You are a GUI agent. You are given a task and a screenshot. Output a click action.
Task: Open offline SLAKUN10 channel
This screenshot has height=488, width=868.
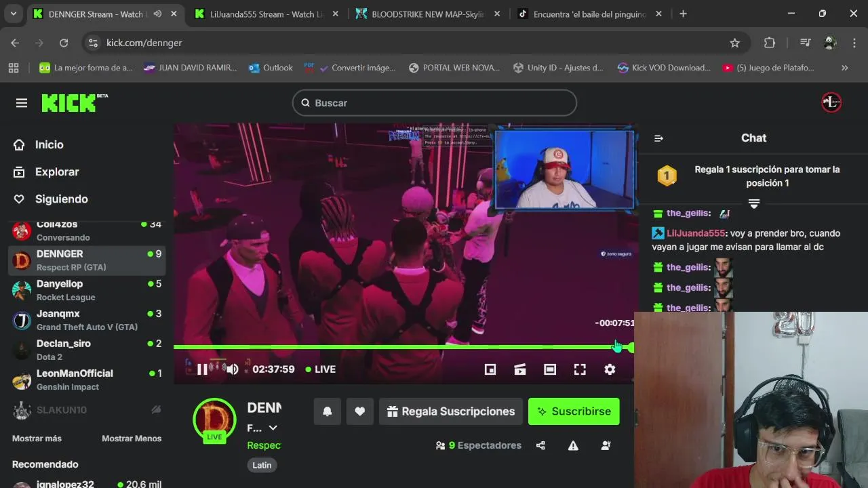pos(87,409)
